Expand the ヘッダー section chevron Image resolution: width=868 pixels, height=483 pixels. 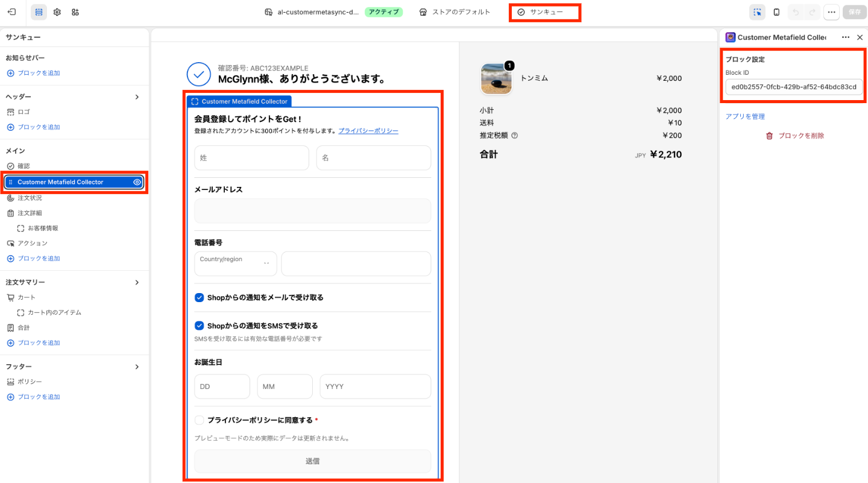(137, 97)
